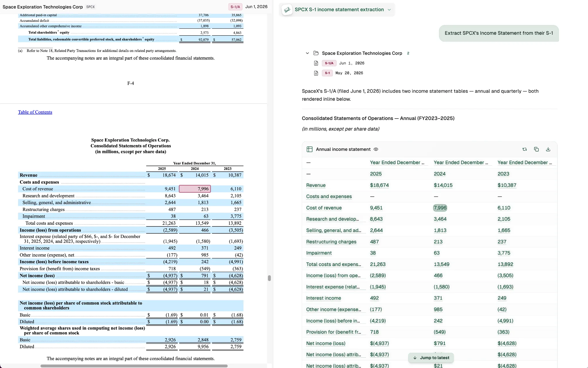
Task: Click the Cost of revenue label in the extracted table
Action: pyautogui.click(x=324, y=208)
